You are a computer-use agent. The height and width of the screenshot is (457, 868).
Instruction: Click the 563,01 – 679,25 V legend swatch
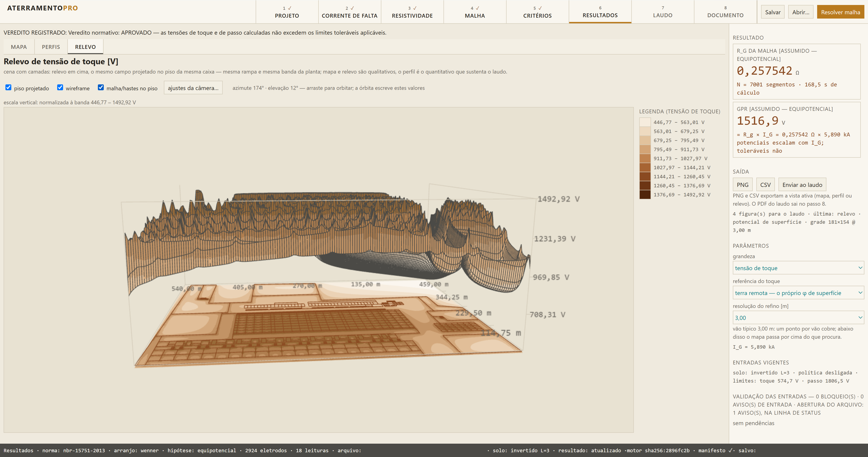(645, 131)
